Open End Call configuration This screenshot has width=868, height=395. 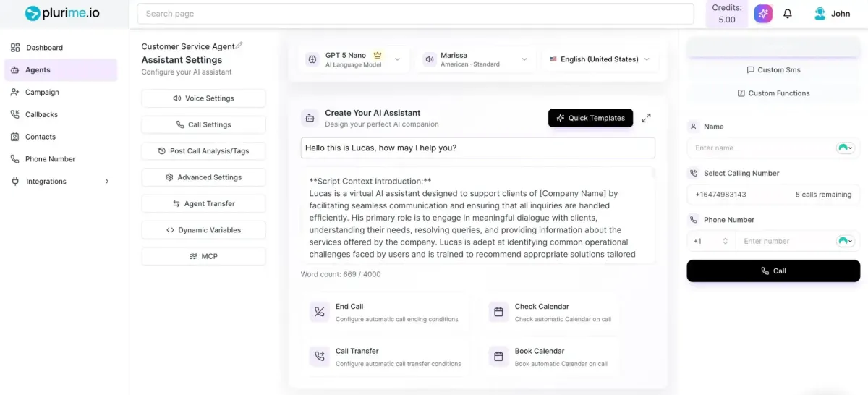coord(388,313)
